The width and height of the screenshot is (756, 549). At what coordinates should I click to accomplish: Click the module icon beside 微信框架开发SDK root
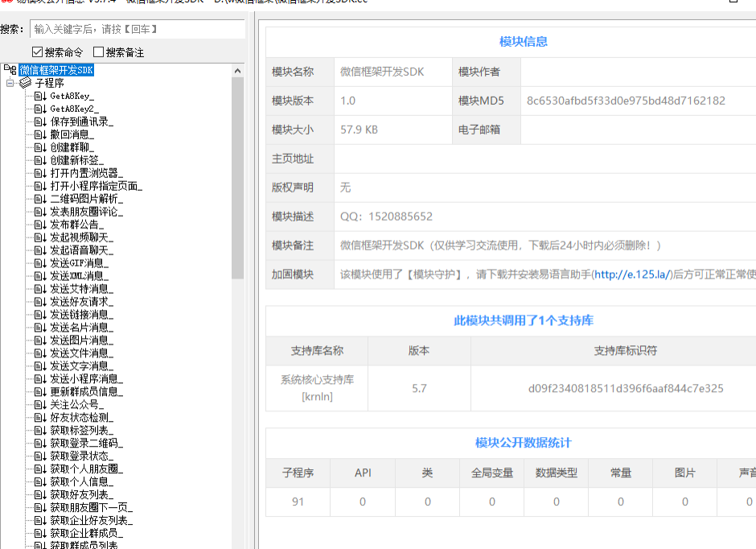(x=10, y=70)
